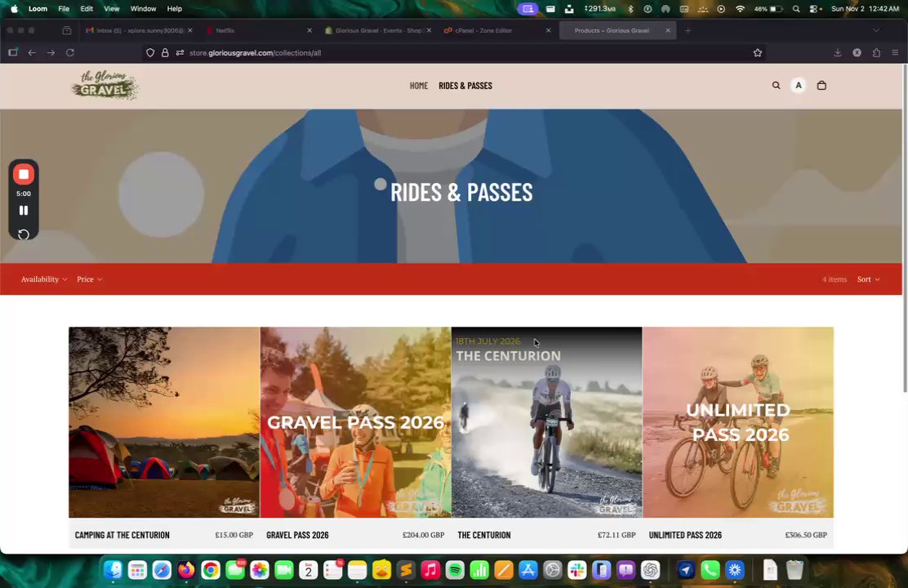The height and width of the screenshot is (588, 908).
Task: Close the Netflix tab
Action: [x=309, y=31]
